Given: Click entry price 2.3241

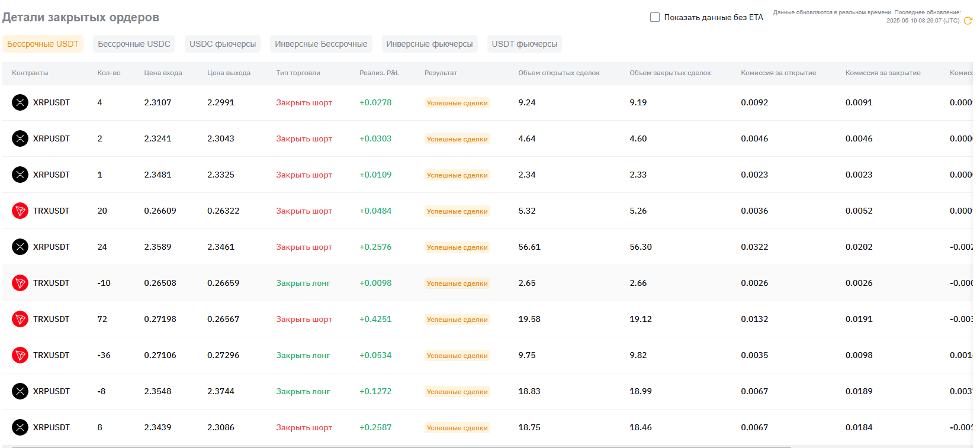Looking at the screenshot, I should point(158,138).
